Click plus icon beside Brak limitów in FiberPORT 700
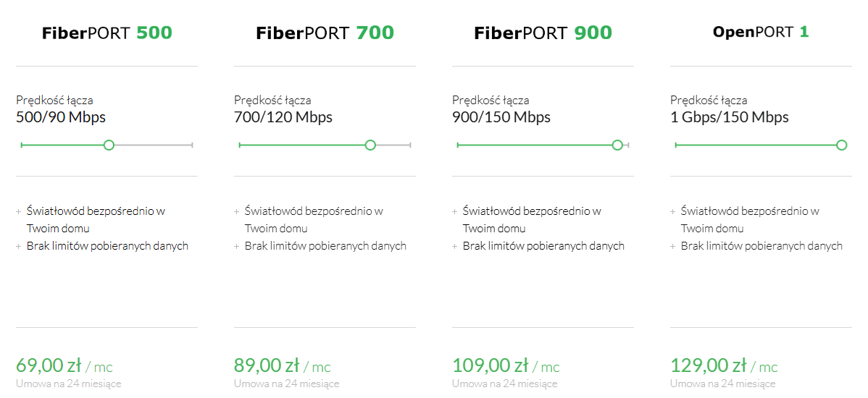 click(x=236, y=247)
